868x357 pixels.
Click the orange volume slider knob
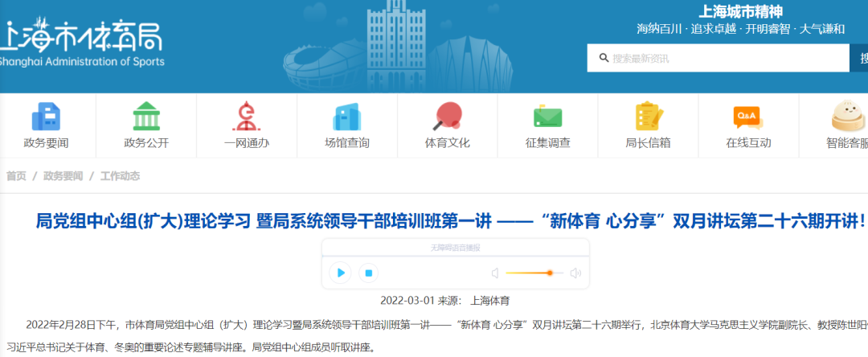click(x=550, y=273)
